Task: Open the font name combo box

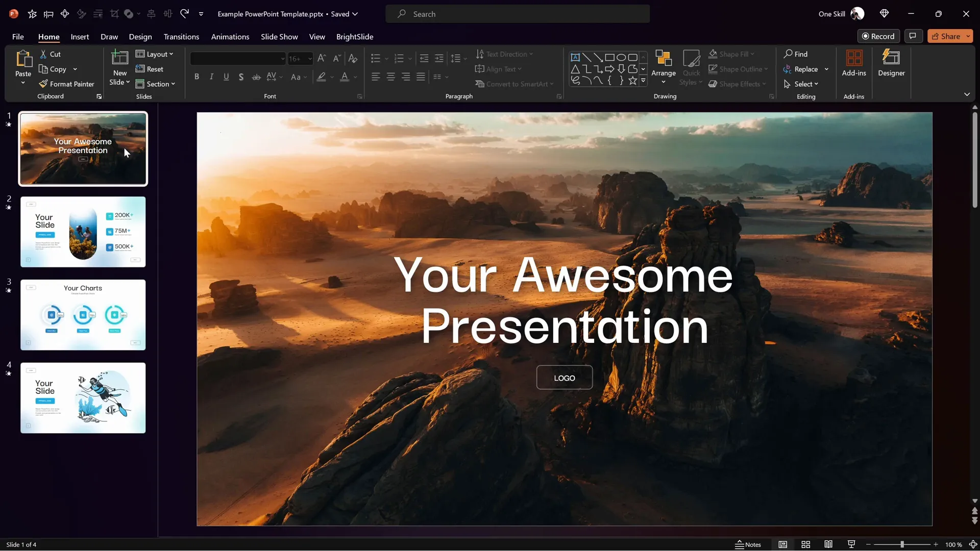Action: (x=238, y=58)
